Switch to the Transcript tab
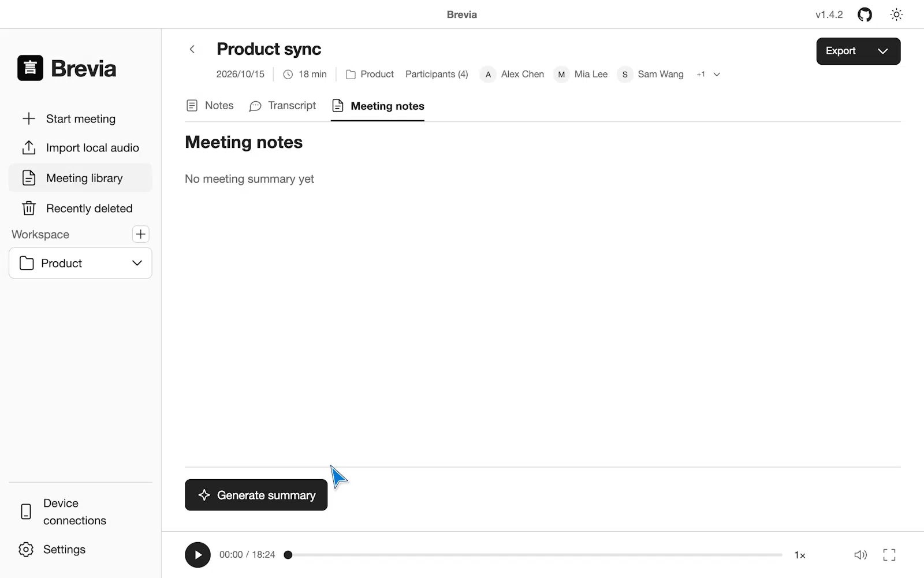Image resolution: width=924 pixels, height=578 pixels. 282,106
